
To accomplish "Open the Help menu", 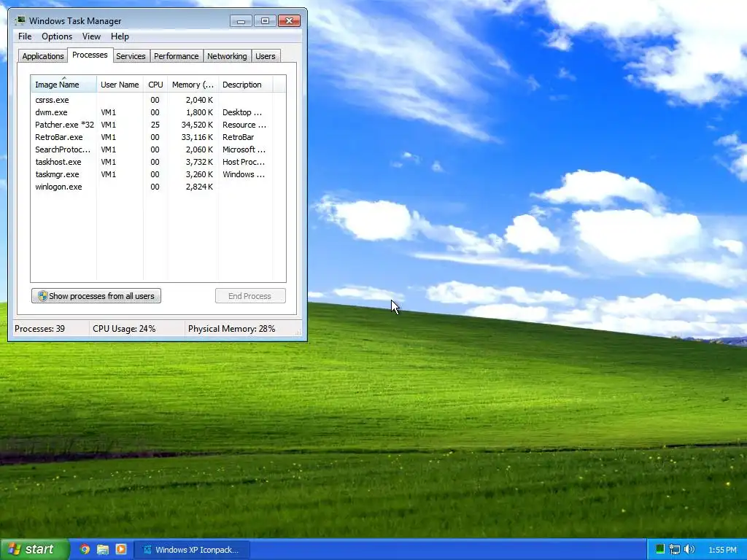I will pyautogui.click(x=120, y=36).
